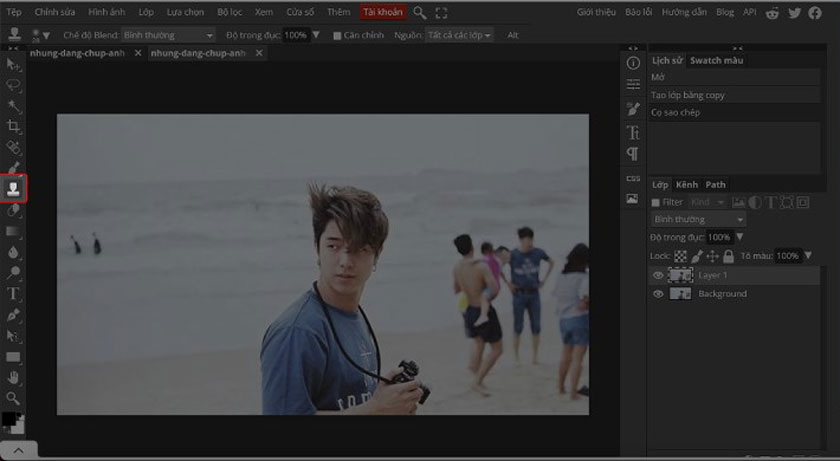
Task: Select the Blur drop tool
Action: 13,252
